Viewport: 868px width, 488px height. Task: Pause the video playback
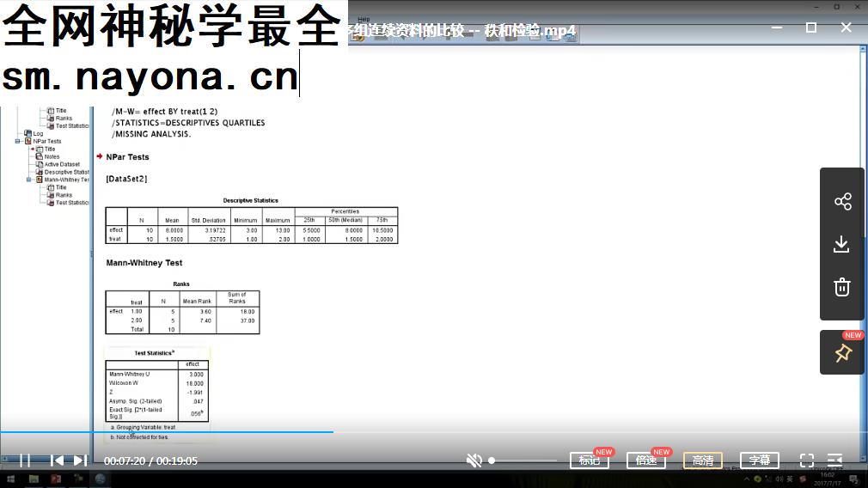point(25,461)
